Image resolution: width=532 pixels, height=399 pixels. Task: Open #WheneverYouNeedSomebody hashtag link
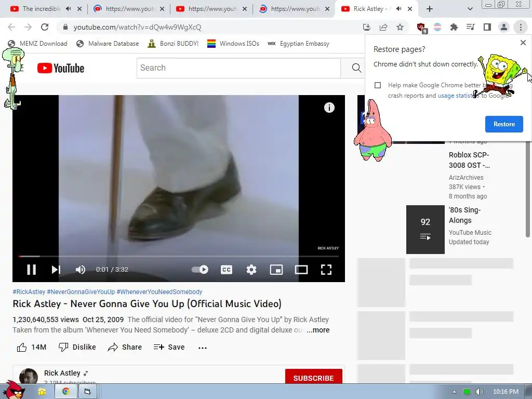point(159,292)
